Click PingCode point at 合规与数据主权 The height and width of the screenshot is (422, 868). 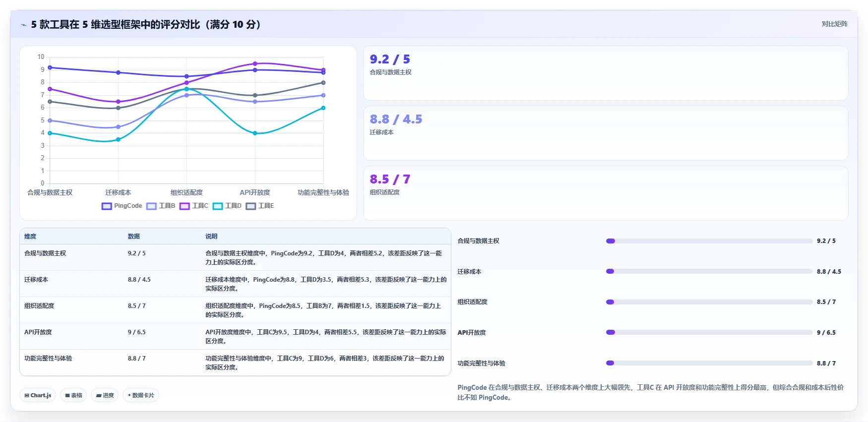pyautogui.click(x=50, y=67)
